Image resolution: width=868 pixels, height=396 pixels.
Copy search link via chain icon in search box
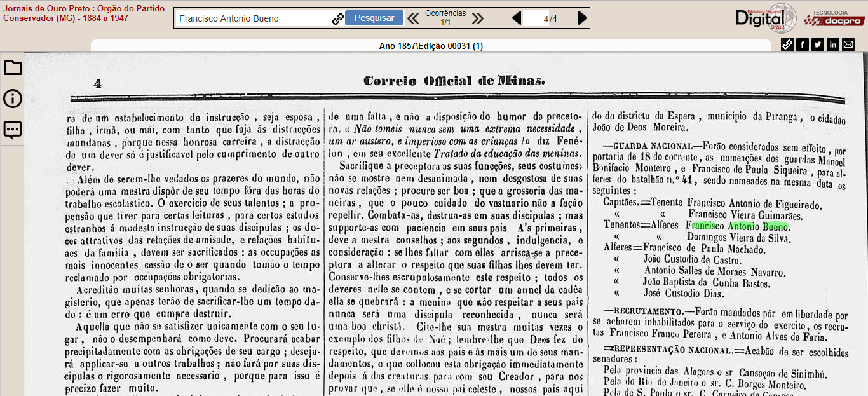(x=337, y=18)
